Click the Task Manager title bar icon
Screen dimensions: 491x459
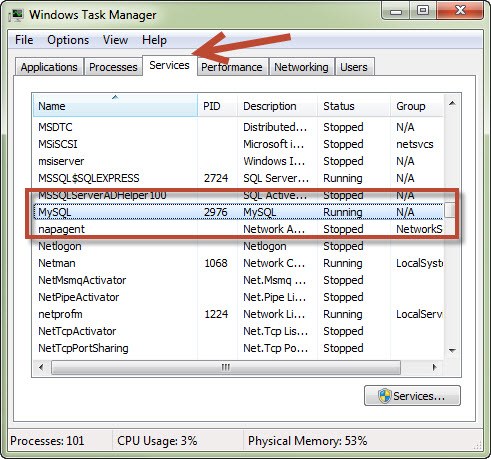coord(16,15)
